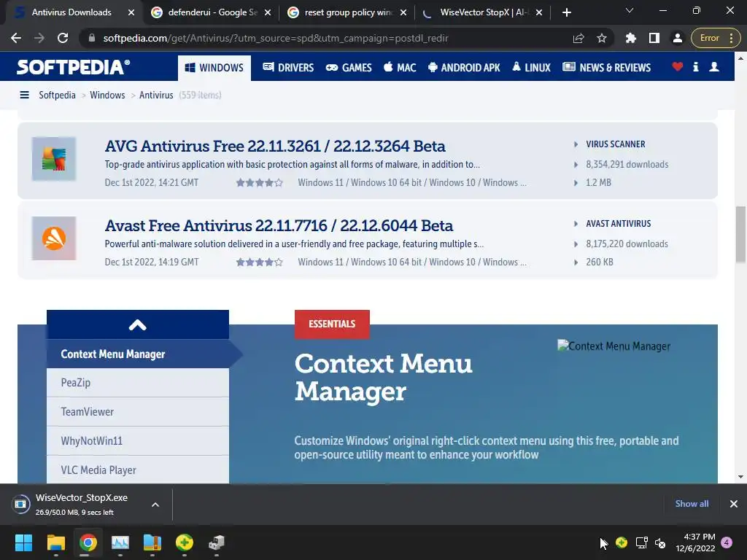747x560 pixels.
Task: Open File Explorer from taskbar
Action: (55, 542)
